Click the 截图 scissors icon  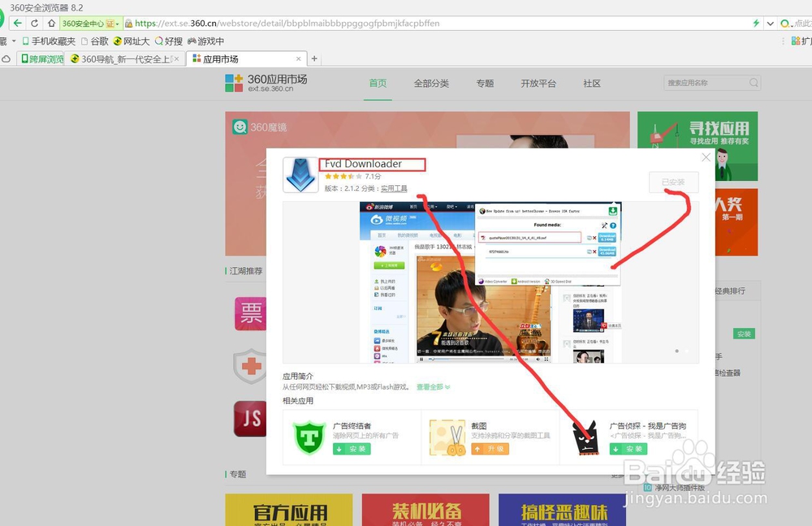pos(447,438)
